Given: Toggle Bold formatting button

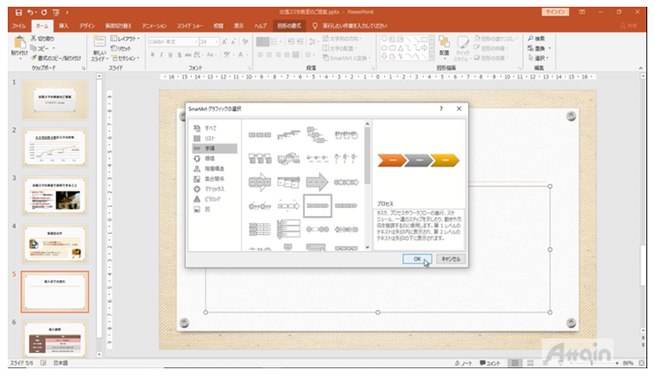Looking at the screenshot, I should pos(153,55).
